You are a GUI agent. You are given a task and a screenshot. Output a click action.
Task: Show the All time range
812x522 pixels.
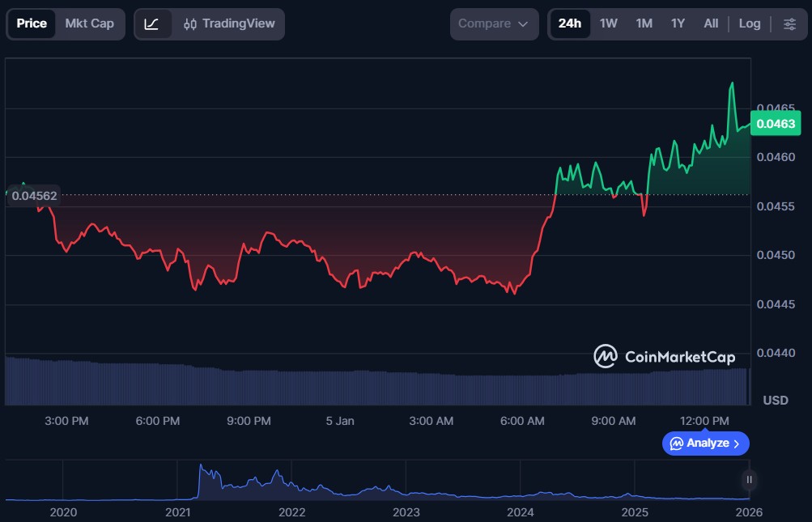point(711,23)
